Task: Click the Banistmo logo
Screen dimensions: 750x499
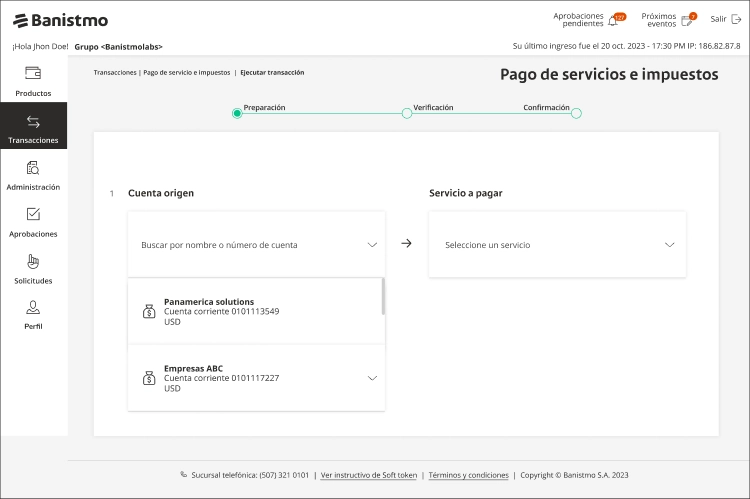Action: (x=60, y=21)
